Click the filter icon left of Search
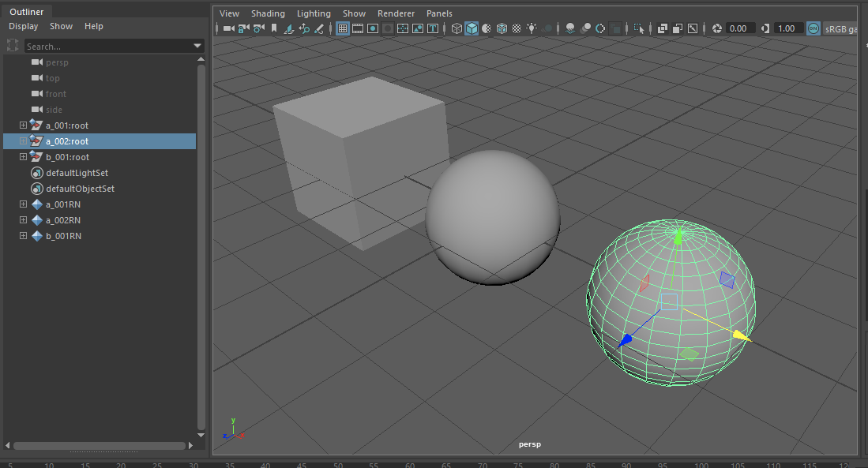The height and width of the screenshot is (468, 868). (12, 46)
